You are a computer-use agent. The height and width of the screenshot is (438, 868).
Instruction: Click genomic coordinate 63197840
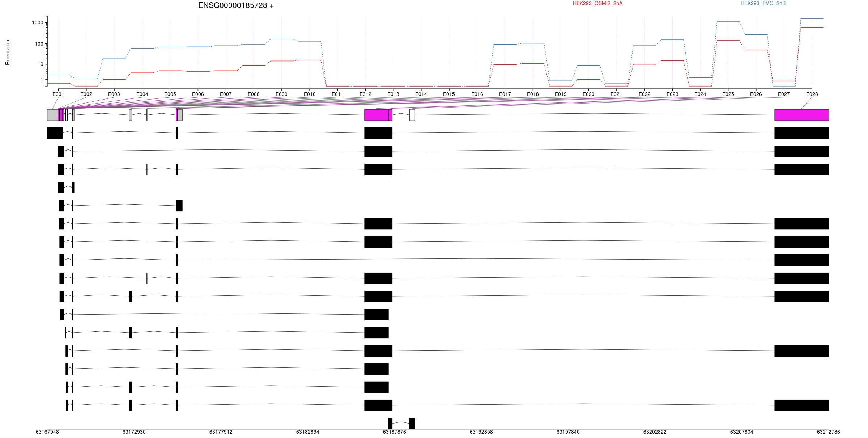(568, 432)
